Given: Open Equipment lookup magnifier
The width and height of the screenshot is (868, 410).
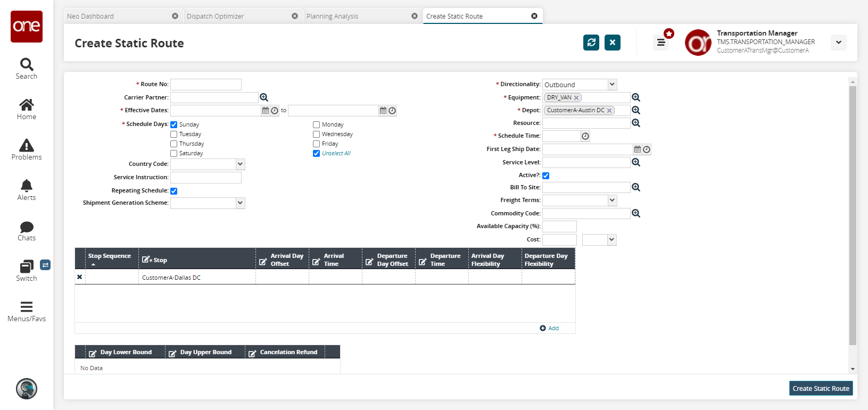Looking at the screenshot, I should click(636, 97).
